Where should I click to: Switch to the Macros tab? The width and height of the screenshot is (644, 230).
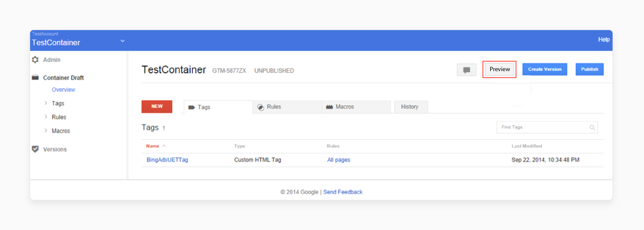click(x=356, y=107)
